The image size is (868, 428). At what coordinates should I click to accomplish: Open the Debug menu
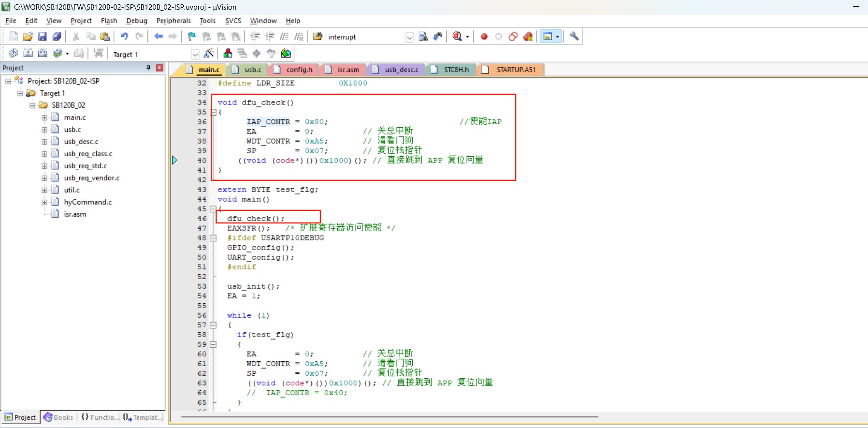tap(137, 21)
